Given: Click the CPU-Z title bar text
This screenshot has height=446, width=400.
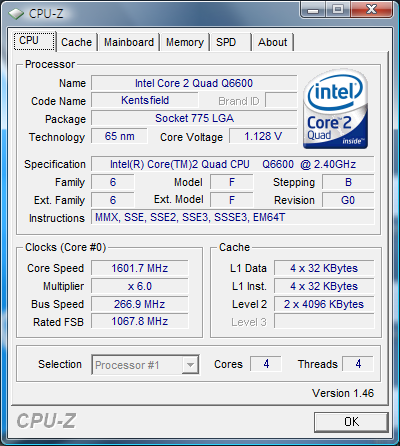Looking at the screenshot, I should pos(46,14).
